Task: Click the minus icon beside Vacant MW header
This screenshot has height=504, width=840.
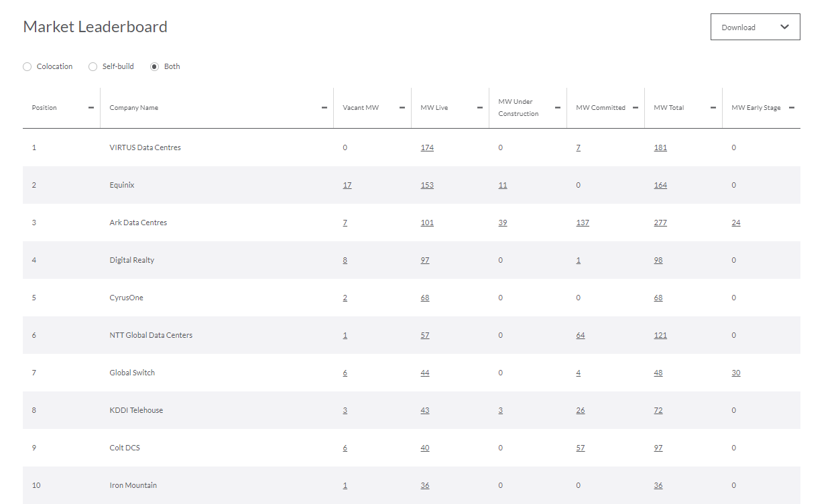Action: [x=402, y=108]
